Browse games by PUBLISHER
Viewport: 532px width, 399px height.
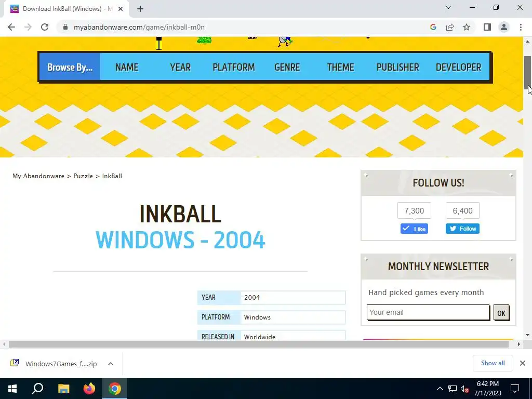pos(397,67)
